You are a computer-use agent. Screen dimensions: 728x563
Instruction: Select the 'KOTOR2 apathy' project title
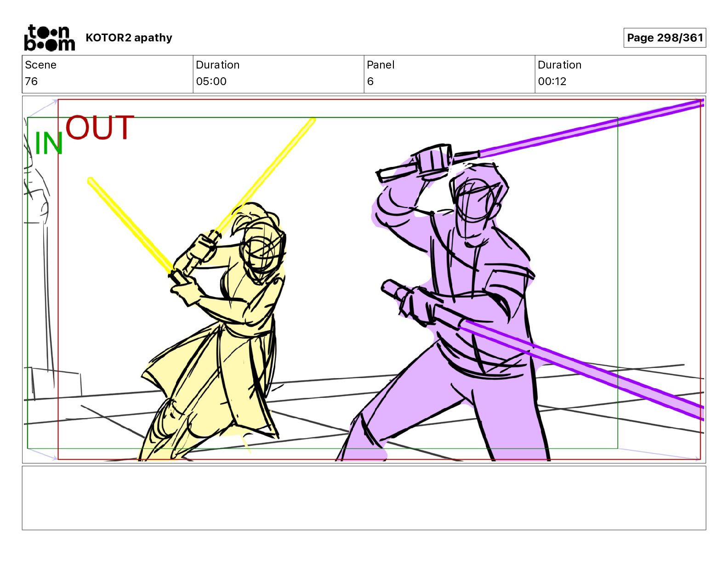(x=129, y=38)
